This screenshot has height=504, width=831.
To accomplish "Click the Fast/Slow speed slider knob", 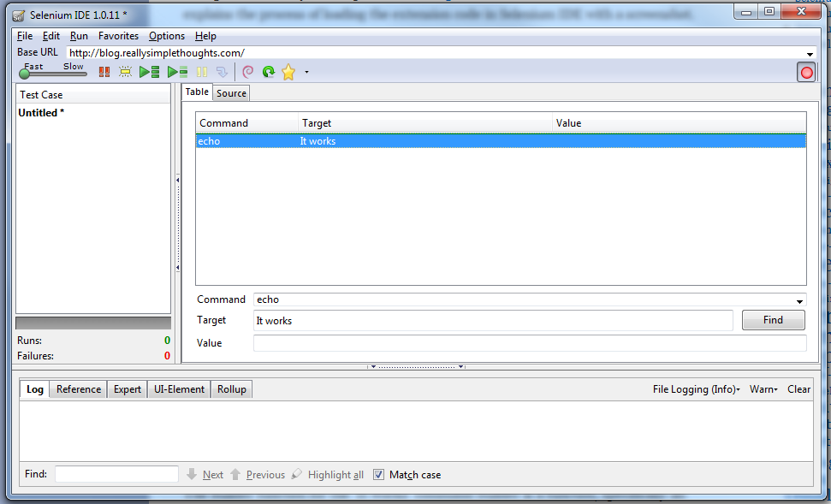I will (24, 74).
